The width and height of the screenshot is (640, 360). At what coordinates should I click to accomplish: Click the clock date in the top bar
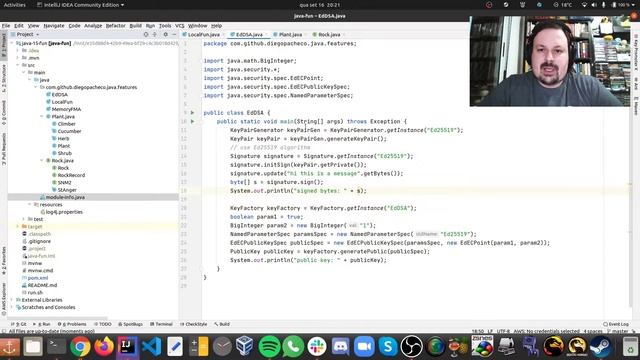(x=320, y=5)
